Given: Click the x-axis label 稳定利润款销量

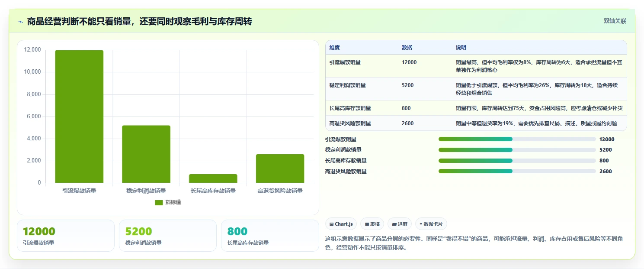Looking at the screenshot, I should [146, 191].
